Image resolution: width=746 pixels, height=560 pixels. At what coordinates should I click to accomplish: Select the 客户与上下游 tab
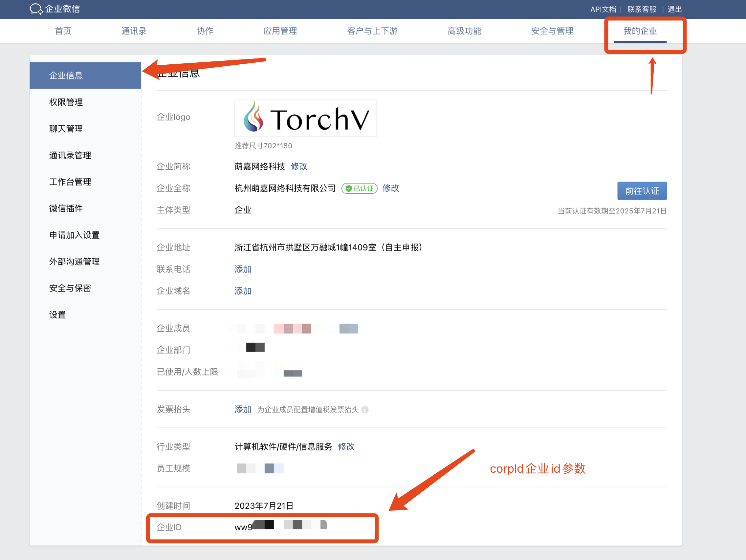click(372, 31)
